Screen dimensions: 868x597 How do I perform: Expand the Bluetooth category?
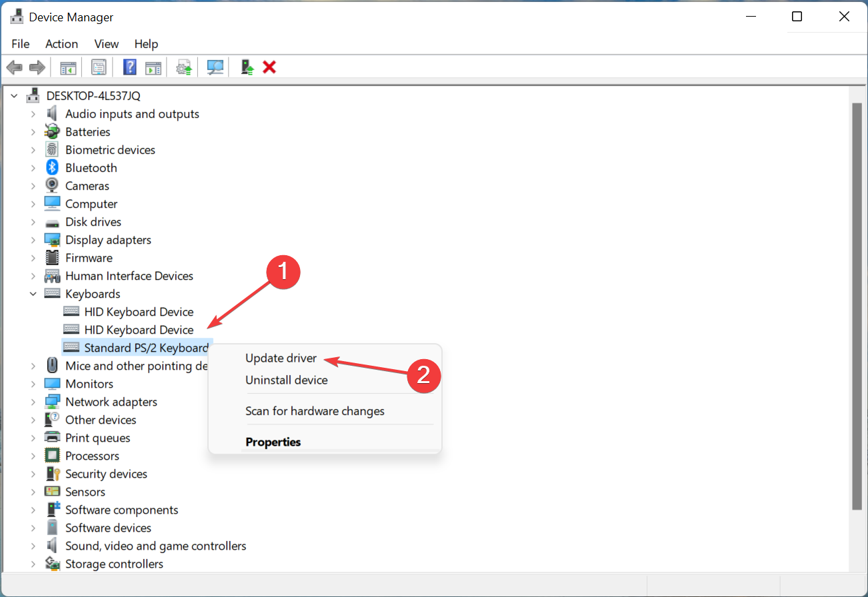[x=33, y=167]
